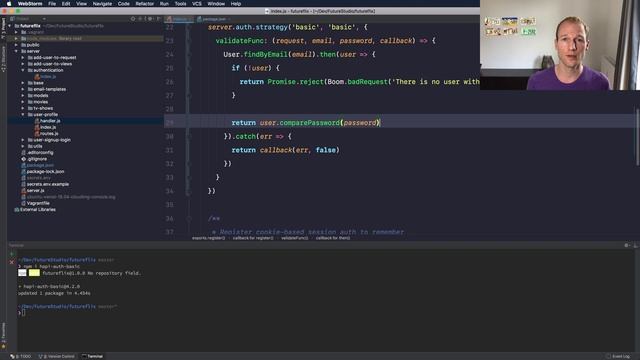Open secrets.env.example file
The height and width of the screenshot is (360, 640).
coord(48,184)
